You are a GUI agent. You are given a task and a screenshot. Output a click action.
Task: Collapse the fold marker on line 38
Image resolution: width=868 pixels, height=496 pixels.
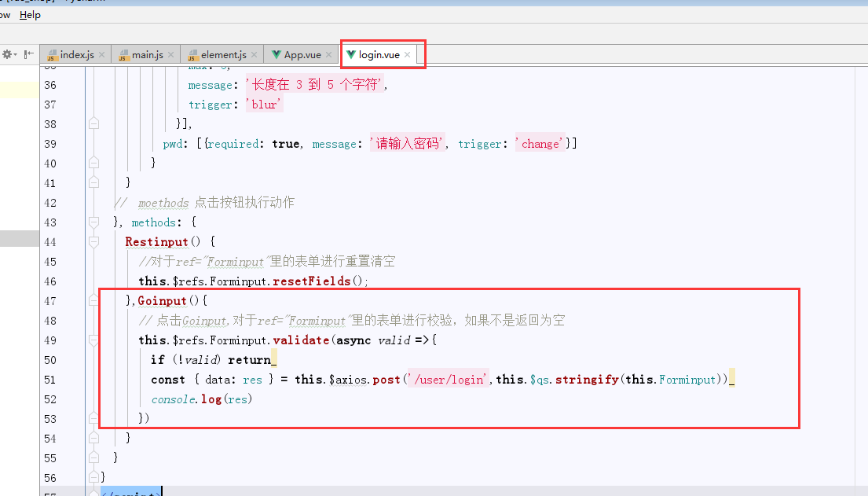93,123
